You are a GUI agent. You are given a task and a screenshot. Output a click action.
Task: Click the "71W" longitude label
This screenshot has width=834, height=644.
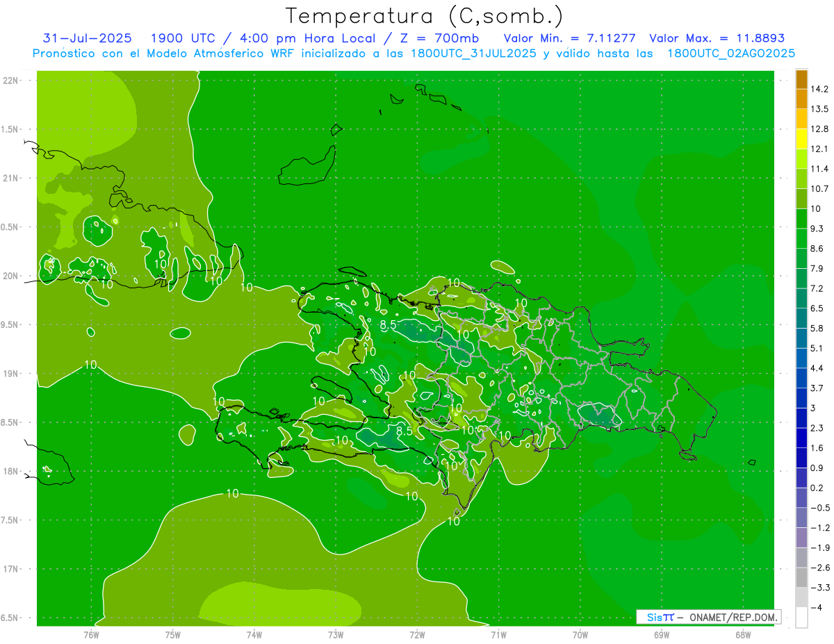click(498, 634)
